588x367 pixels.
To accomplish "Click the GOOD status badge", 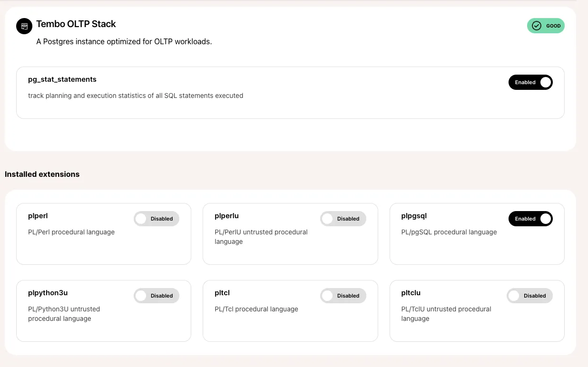I will [546, 26].
